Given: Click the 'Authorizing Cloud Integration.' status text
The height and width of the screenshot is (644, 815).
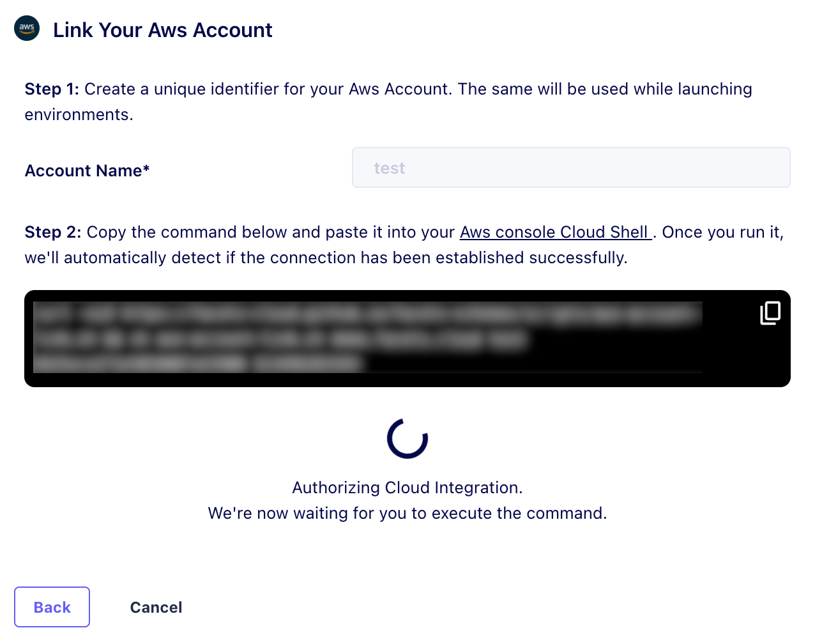Looking at the screenshot, I should click(x=407, y=487).
